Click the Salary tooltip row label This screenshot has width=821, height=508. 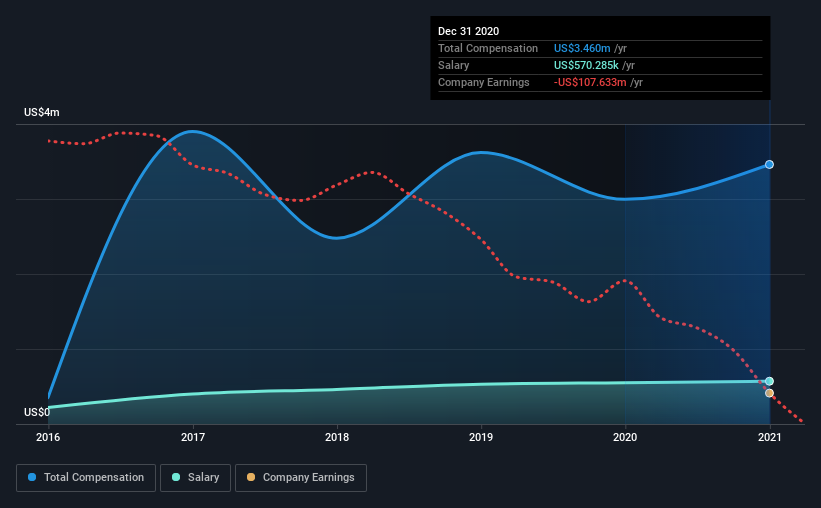(x=453, y=65)
